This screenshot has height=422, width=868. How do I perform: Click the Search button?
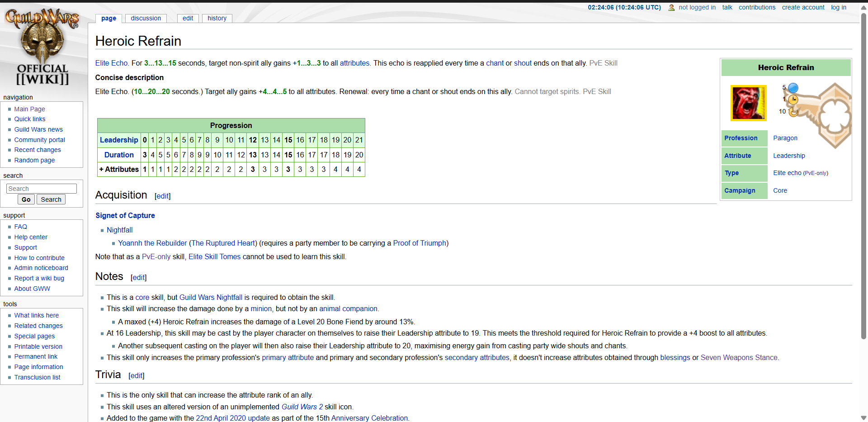tap(51, 199)
